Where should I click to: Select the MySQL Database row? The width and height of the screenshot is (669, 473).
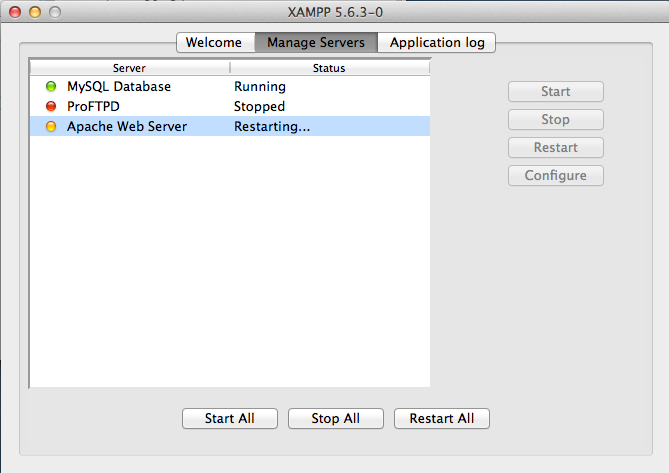119,87
